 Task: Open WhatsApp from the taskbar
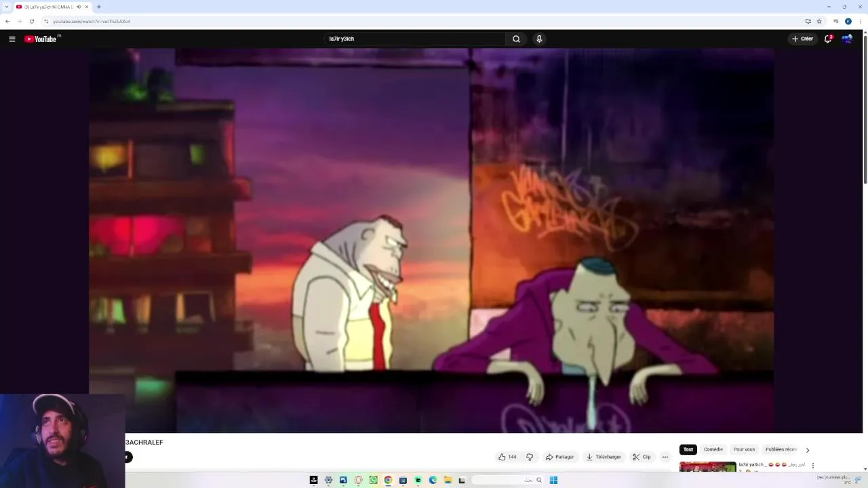pyautogui.click(x=373, y=480)
